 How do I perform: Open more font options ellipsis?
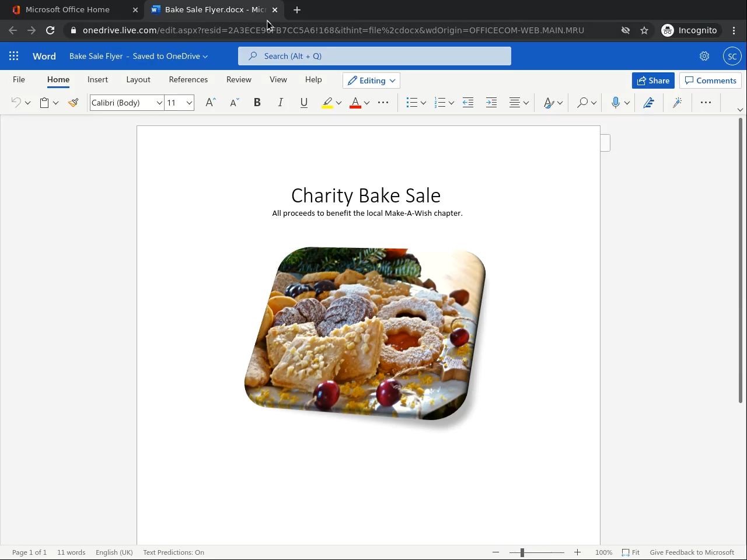tap(383, 103)
